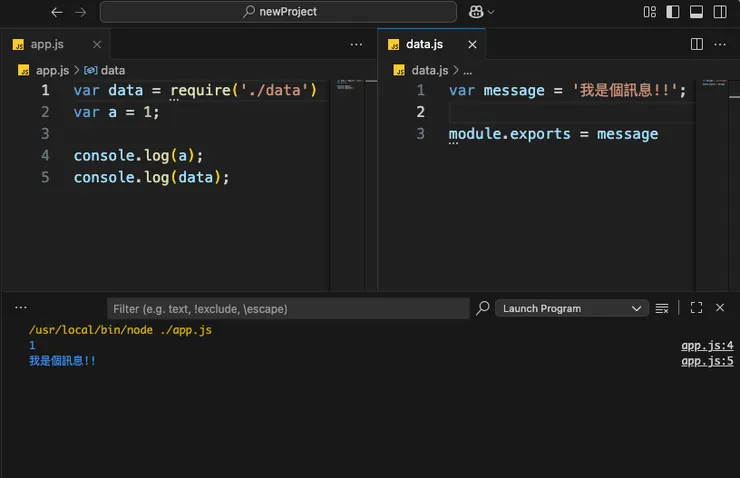
Task: Open the newProject command center search
Action: (x=278, y=12)
